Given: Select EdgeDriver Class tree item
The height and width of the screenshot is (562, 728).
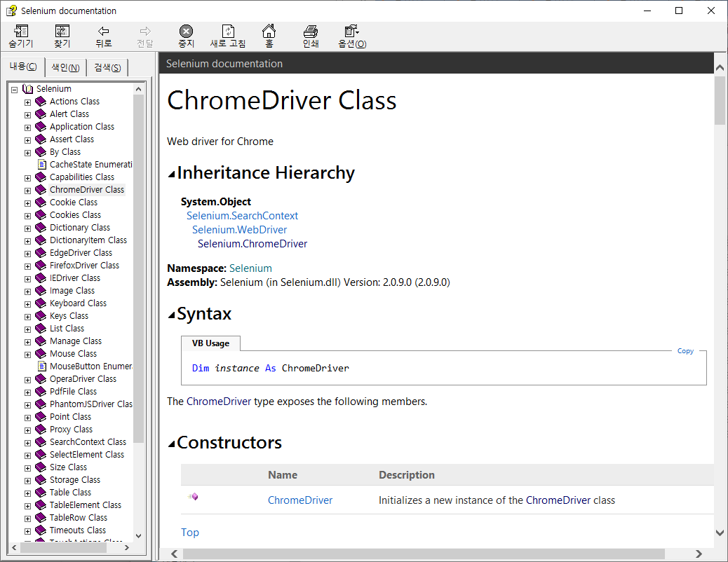Looking at the screenshot, I should 81,252.
